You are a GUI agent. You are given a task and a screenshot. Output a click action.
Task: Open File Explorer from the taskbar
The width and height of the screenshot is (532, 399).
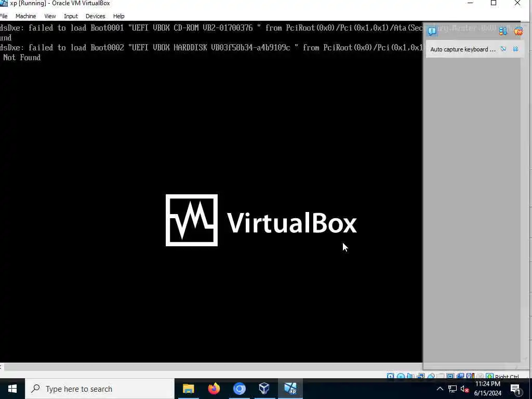188,389
